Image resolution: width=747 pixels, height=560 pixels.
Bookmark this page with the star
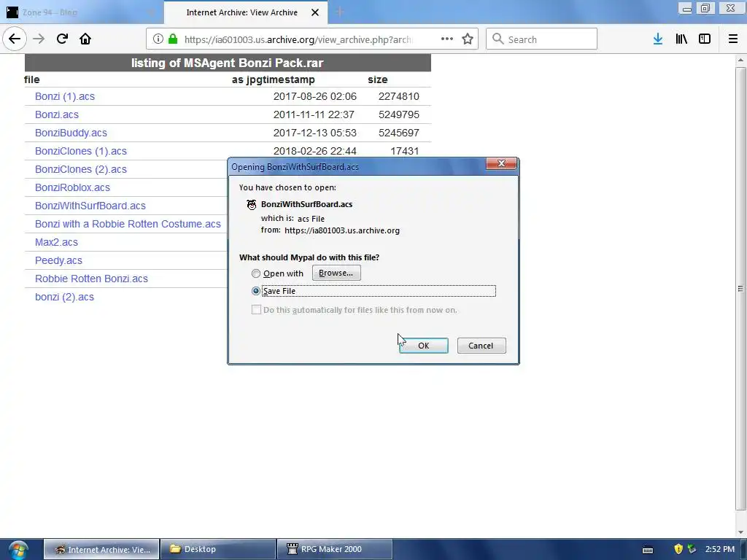coord(468,39)
